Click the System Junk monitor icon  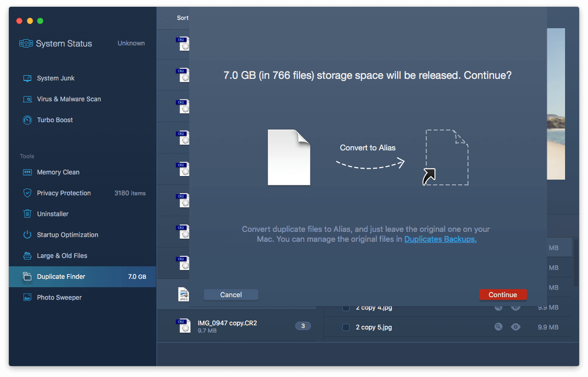click(x=27, y=78)
